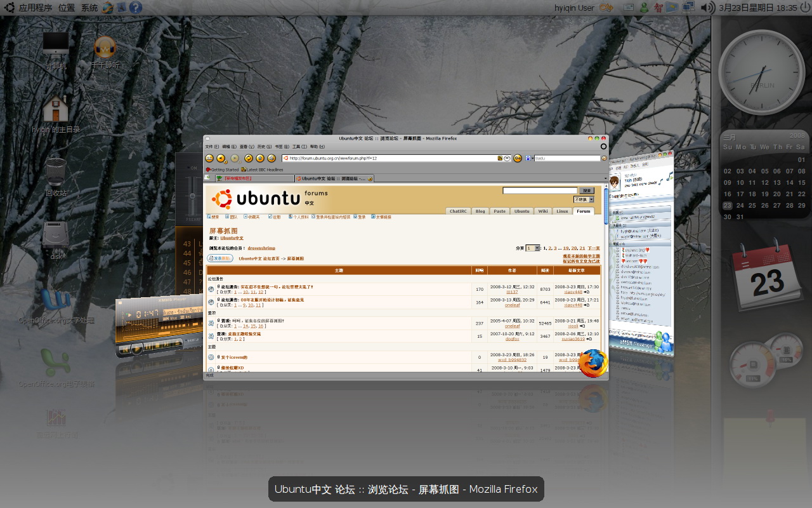Viewport: 812px width, 508px height.
Task: Click the help launcher in top panel
Action: coord(135,8)
